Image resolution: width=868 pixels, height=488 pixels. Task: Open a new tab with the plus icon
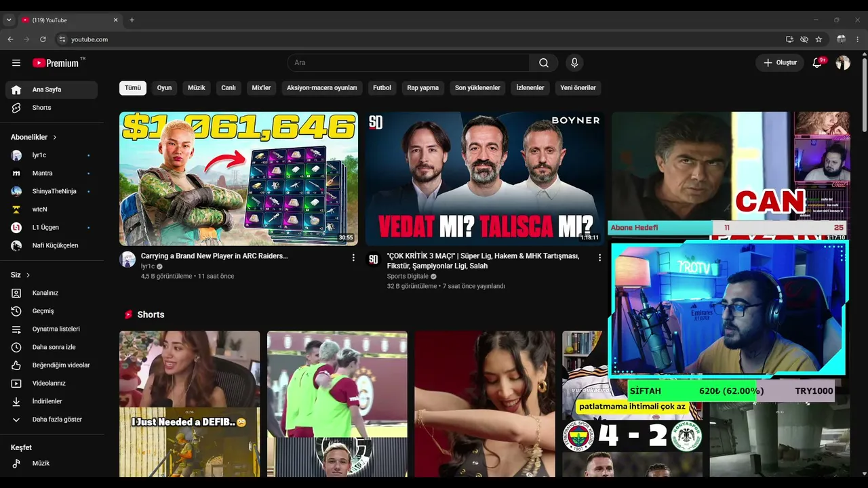pos(132,20)
